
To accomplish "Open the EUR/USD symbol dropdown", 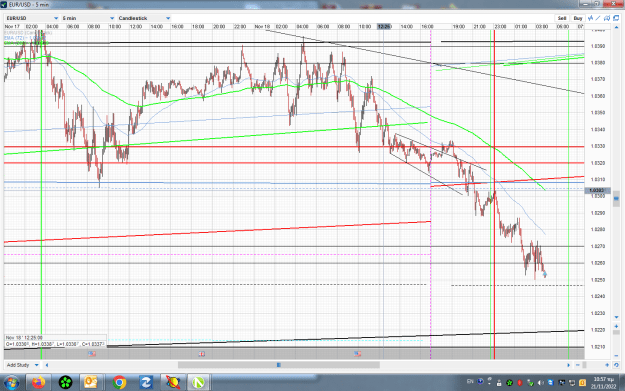I will point(32,18).
